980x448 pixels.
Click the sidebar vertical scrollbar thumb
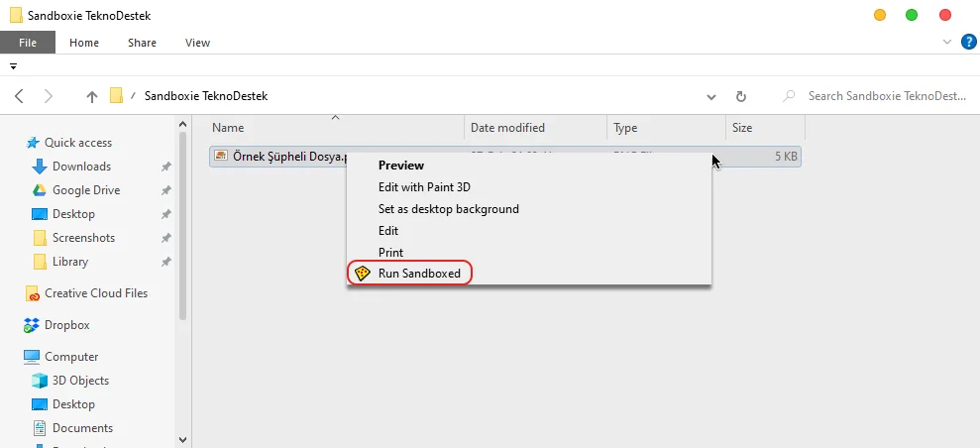pos(183,226)
